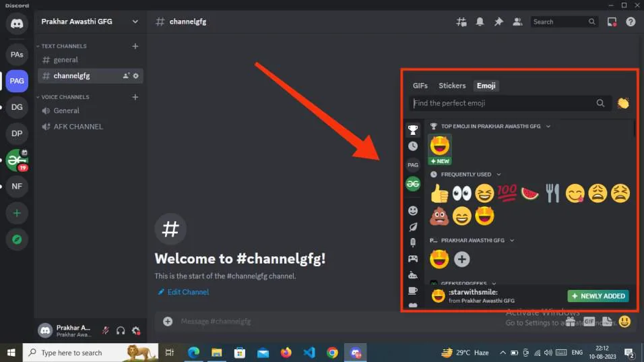Screen dimensions: 644x362
Task: Insert the thumbs up emoji
Action: 439,193
